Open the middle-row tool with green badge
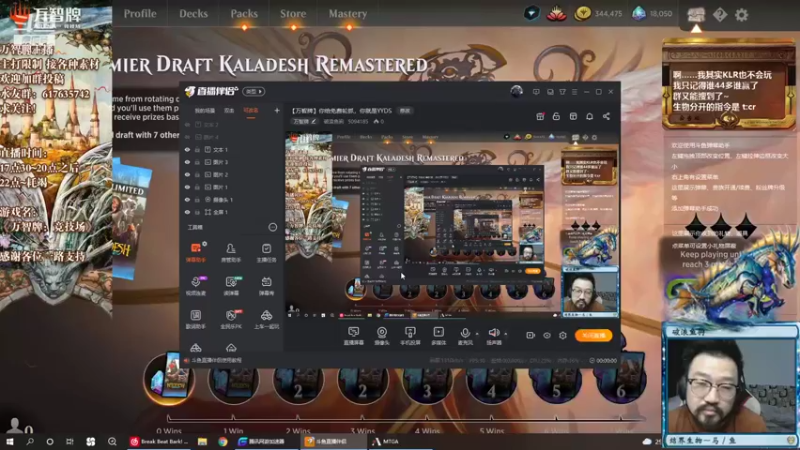Screen dimensions: 800x450 [x=231, y=286]
